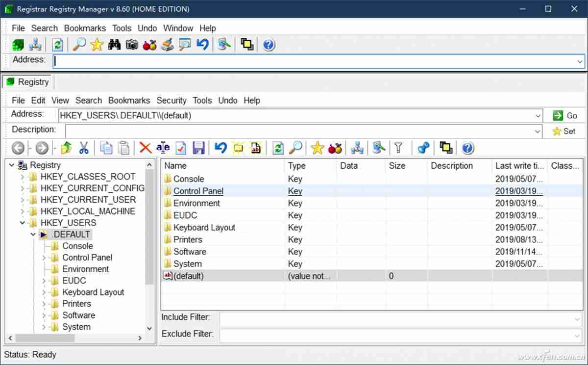The width and height of the screenshot is (588, 365).
Task: Select the Control Panel row in list
Action: point(372,191)
